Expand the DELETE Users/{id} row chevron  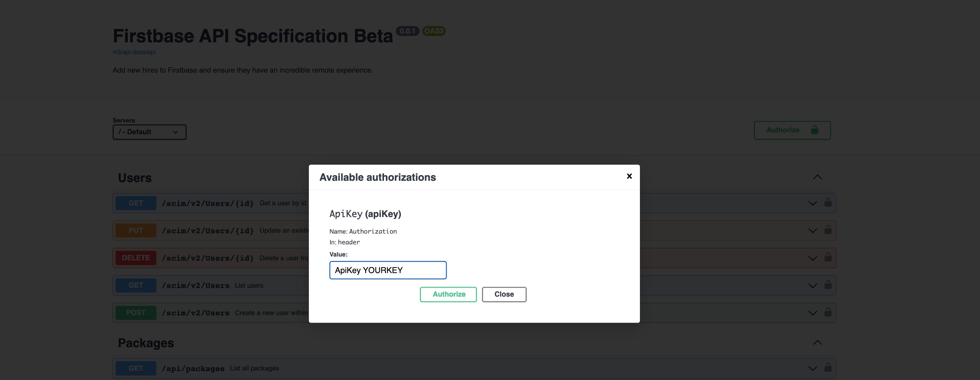coord(812,258)
